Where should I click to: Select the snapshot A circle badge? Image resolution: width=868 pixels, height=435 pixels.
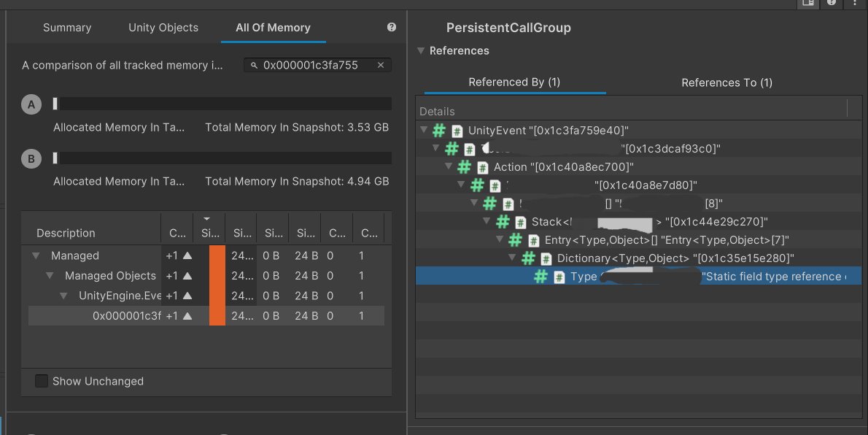click(31, 104)
